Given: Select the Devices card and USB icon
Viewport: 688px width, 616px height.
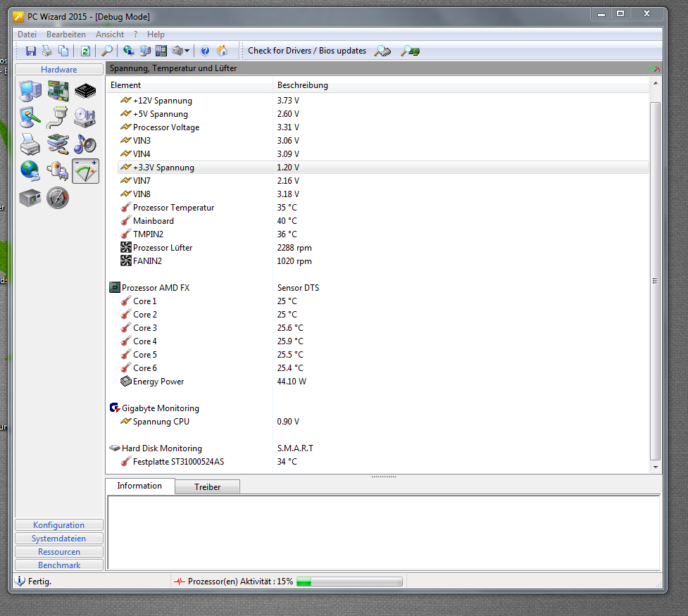Looking at the screenshot, I should point(58,144).
